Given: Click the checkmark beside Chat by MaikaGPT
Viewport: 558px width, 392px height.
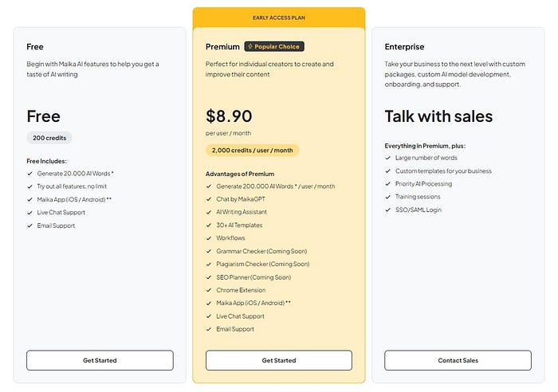Looking at the screenshot, I should click(209, 199).
